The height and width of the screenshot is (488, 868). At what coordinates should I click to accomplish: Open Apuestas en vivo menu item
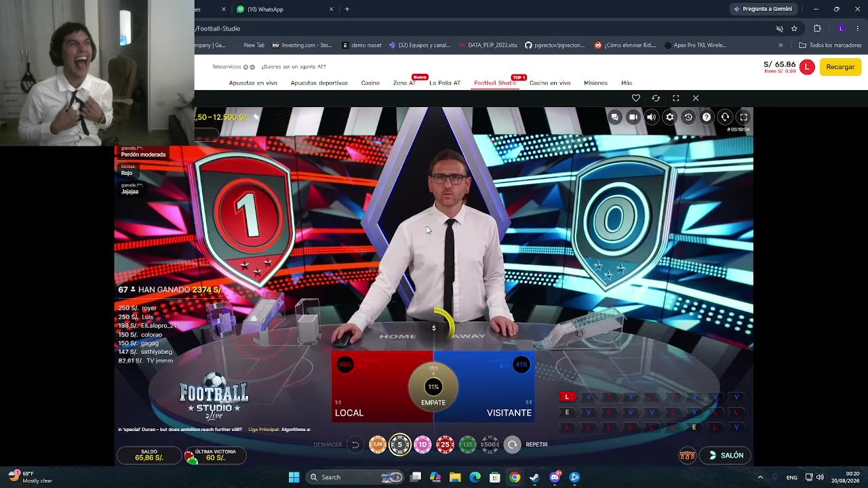pyautogui.click(x=253, y=83)
